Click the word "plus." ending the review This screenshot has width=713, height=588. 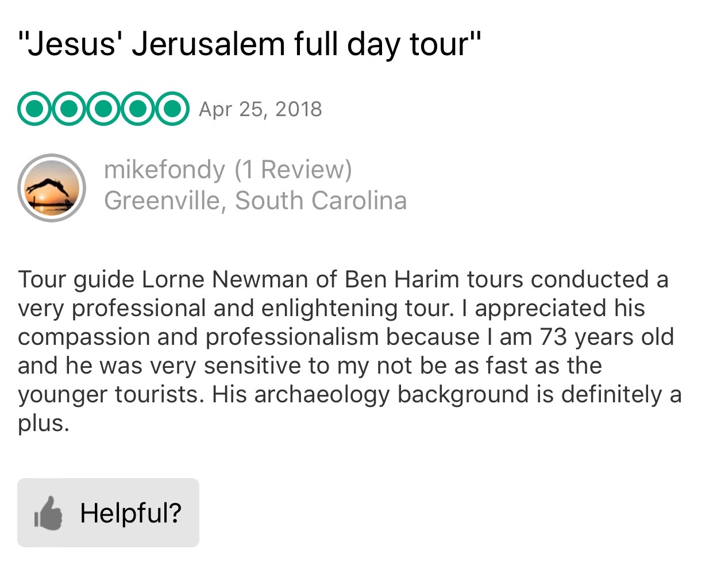[x=44, y=423]
